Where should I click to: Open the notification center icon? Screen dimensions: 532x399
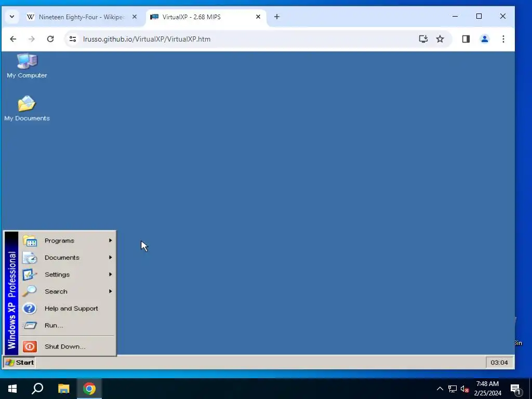(516, 389)
